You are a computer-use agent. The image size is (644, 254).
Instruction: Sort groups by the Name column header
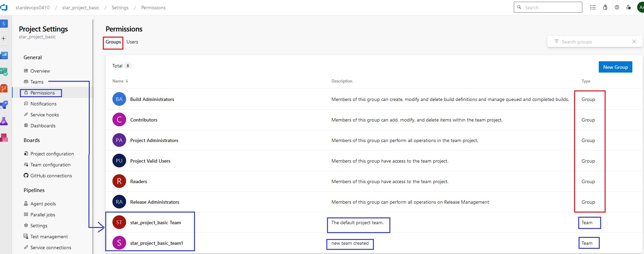(120, 81)
